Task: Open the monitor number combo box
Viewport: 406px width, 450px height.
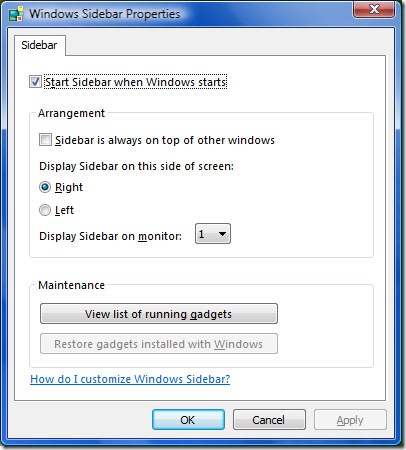Action: coord(213,234)
